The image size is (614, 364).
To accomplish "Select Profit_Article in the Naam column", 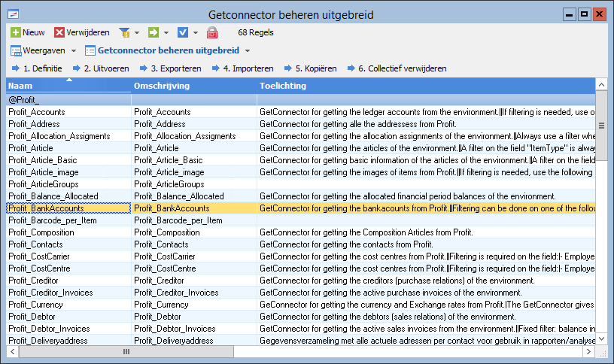I will [x=31, y=148].
